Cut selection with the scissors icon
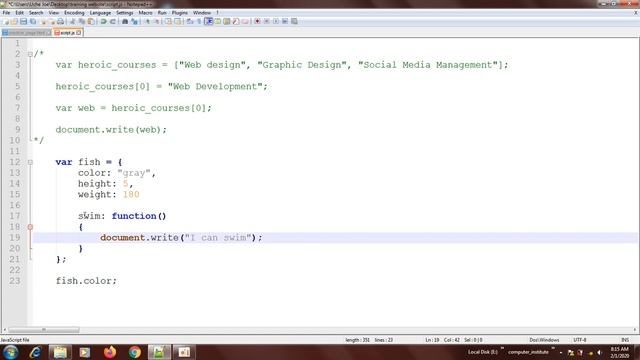The height and width of the screenshot is (360, 640). pyautogui.click(x=72, y=21)
